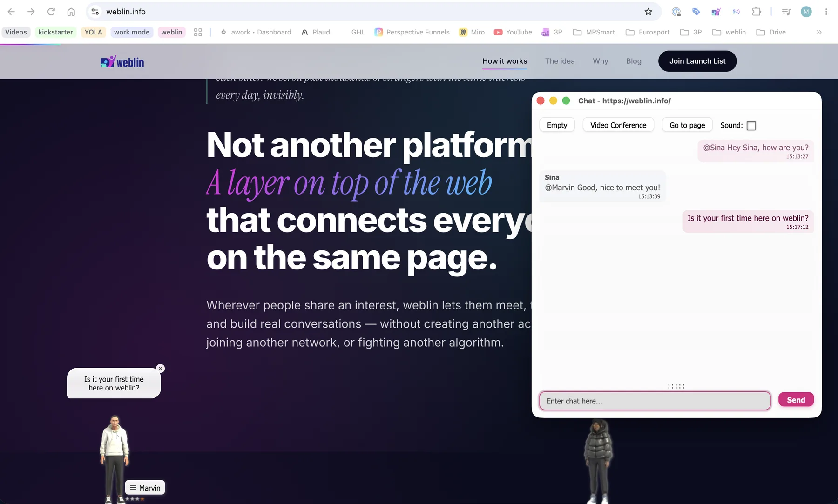Select the Why nav item
The width and height of the screenshot is (838, 504).
click(x=601, y=61)
